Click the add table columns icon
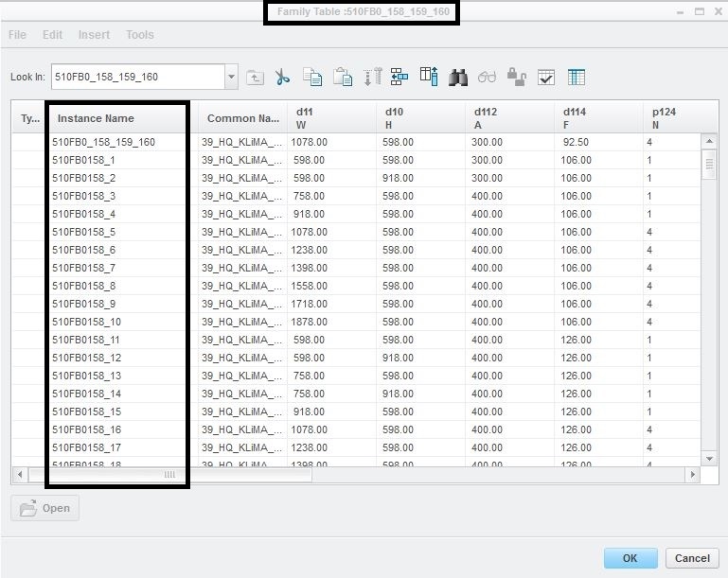 429,77
